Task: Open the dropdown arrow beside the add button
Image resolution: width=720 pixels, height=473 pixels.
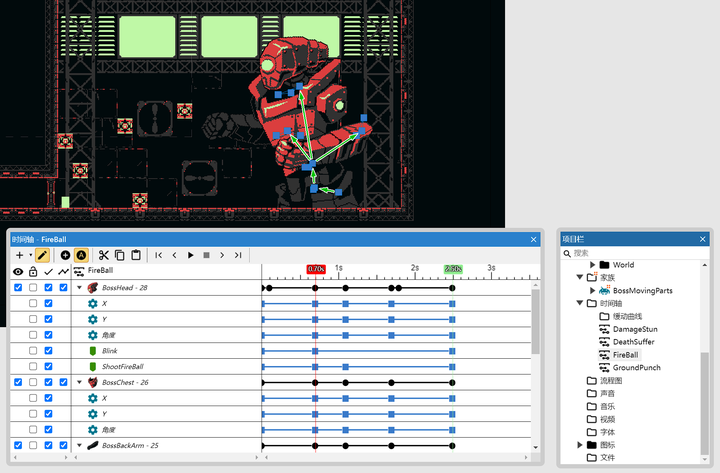Action: (x=31, y=255)
